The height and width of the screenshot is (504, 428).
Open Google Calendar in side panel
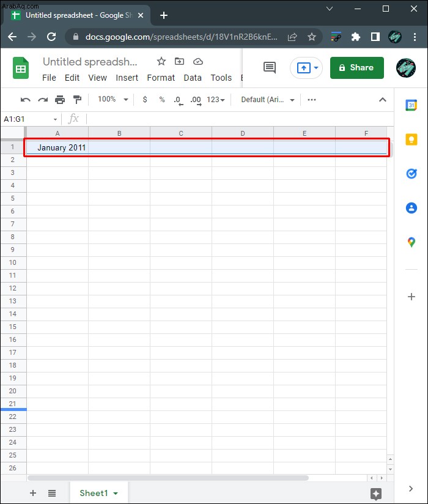click(411, 105)
